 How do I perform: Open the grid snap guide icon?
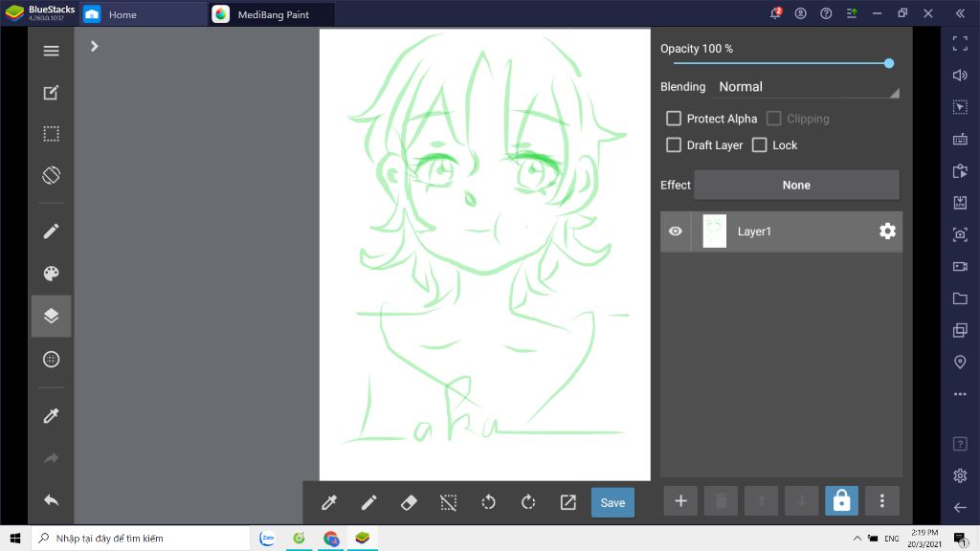pos(52,360)
